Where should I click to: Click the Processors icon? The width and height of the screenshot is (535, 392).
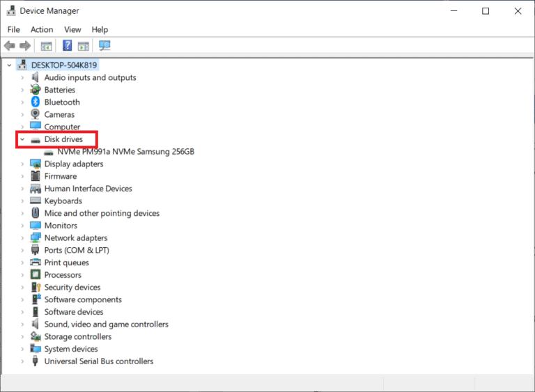(x=35, y=274)
